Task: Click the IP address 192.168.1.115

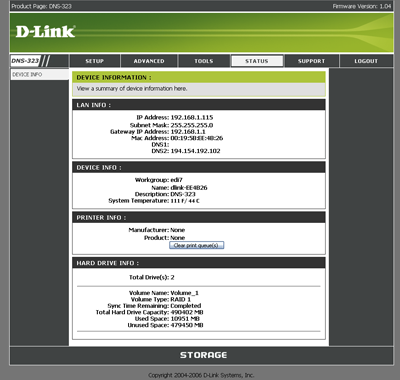Action: click(x=192, y=117)
